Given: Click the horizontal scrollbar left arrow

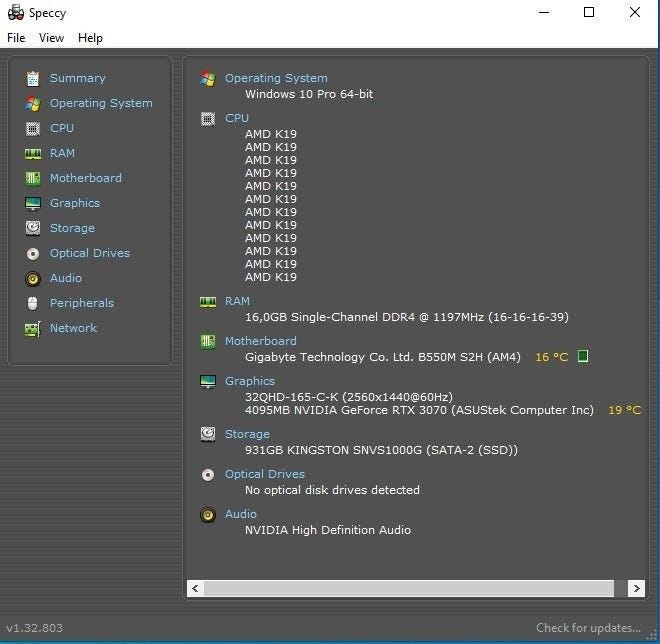Looking at the screenshot, I should point(195,589).
